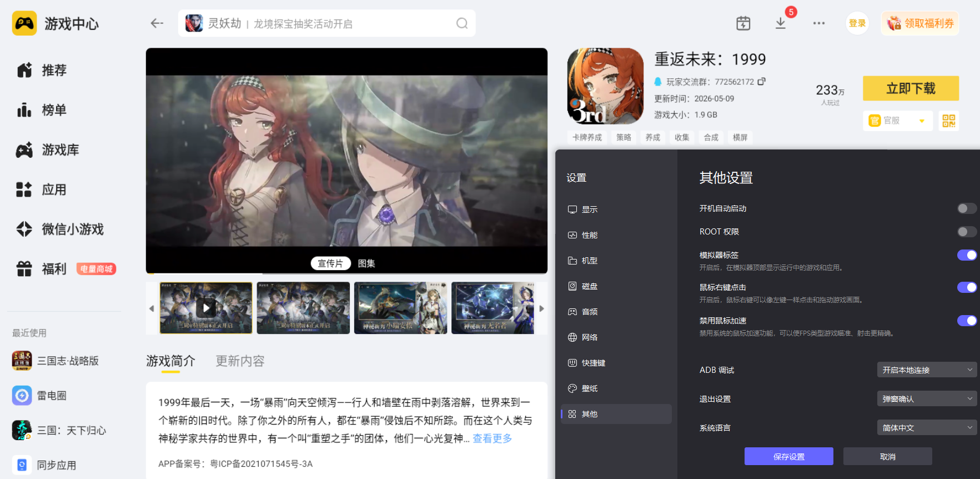This screenshot has width=980, height=479.
Task: Open the 退出设置 dropdown
Action: [x=927, y=398]
